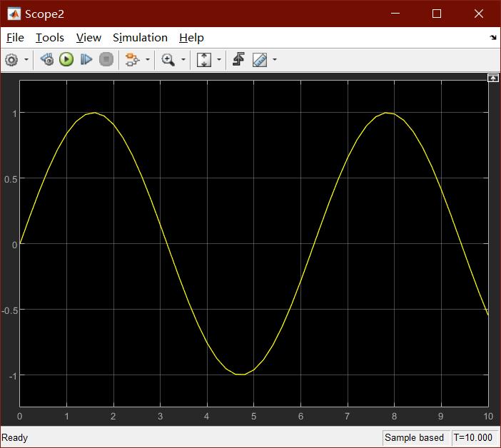
Task: Click the x-axis label 10
Action: pos(488,417)
